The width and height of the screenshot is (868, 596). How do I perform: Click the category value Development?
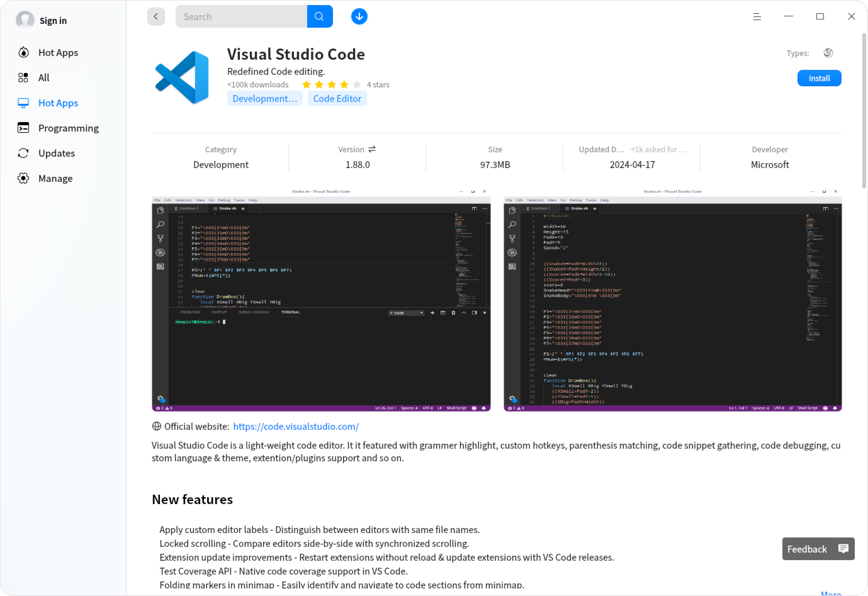coord(221,165)
